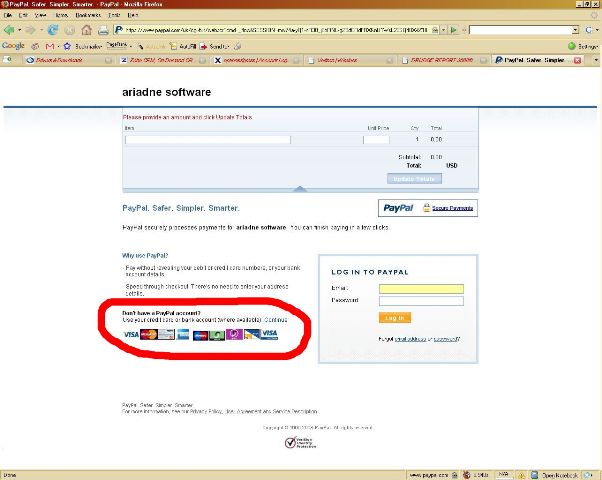Open the Tools menu
The image size is (602, 480).
(x=114, y=15)
